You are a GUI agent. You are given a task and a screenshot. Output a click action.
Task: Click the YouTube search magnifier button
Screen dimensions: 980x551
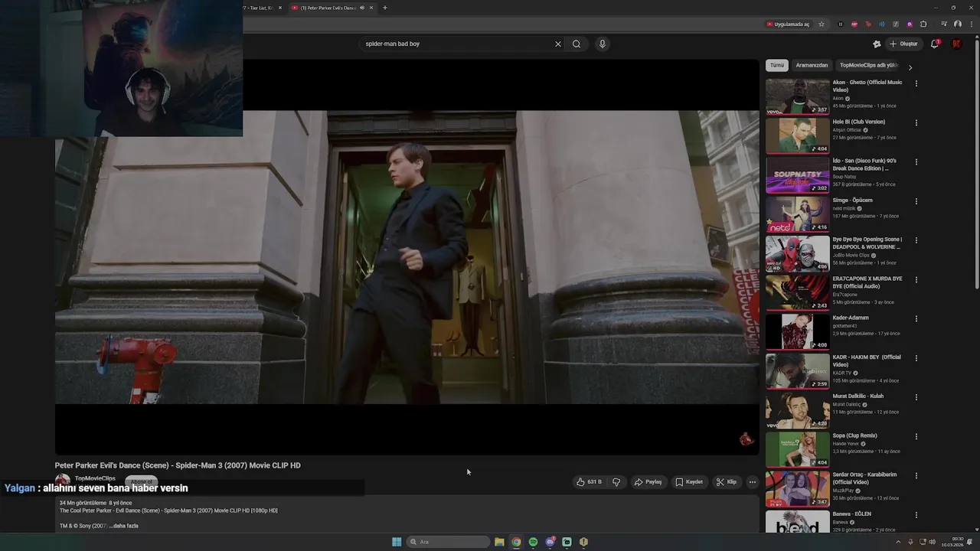coord(577,44)
